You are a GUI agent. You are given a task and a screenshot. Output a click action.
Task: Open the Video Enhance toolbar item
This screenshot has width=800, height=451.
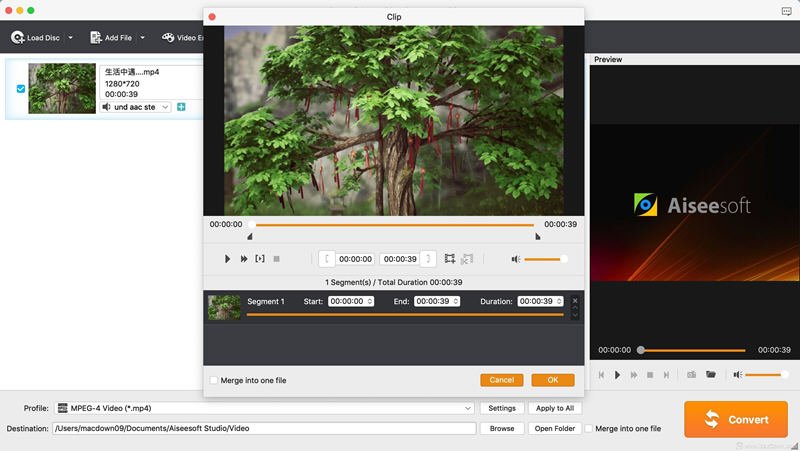(x=183, y=37)
